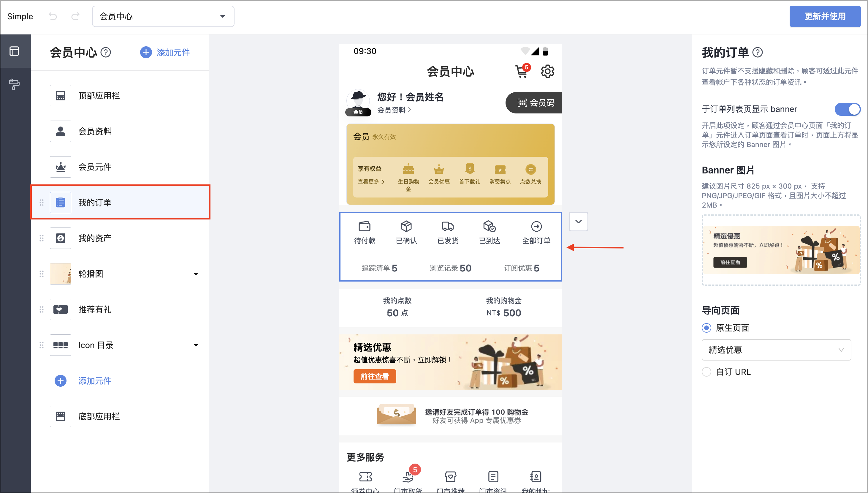The width and height of the screenshot is (868, 493).
Task: Click the 点数兑换 benefit icon
Action: pyautogui.click(x=530, y=169)
